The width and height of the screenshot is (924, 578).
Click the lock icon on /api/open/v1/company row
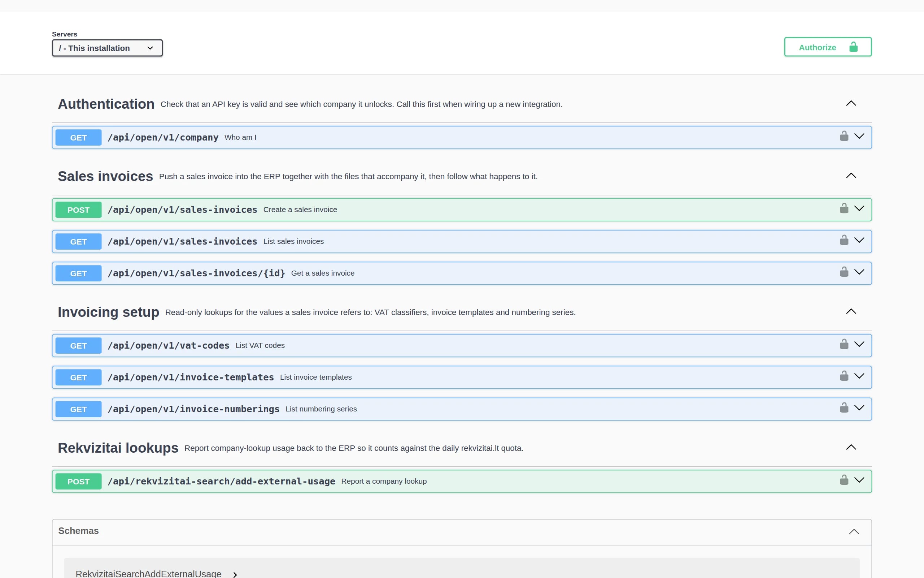[x=844, y=136]
